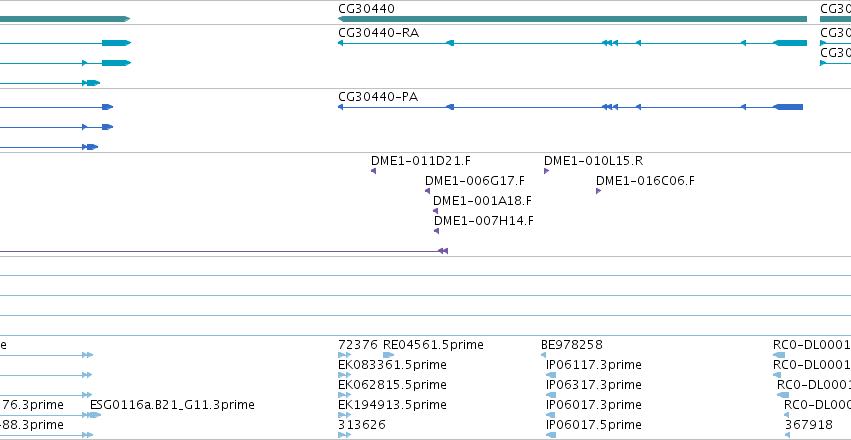Click the CG30440 gene label
Image resolution: width=851 pixels, height=440 pixels.
366,9
